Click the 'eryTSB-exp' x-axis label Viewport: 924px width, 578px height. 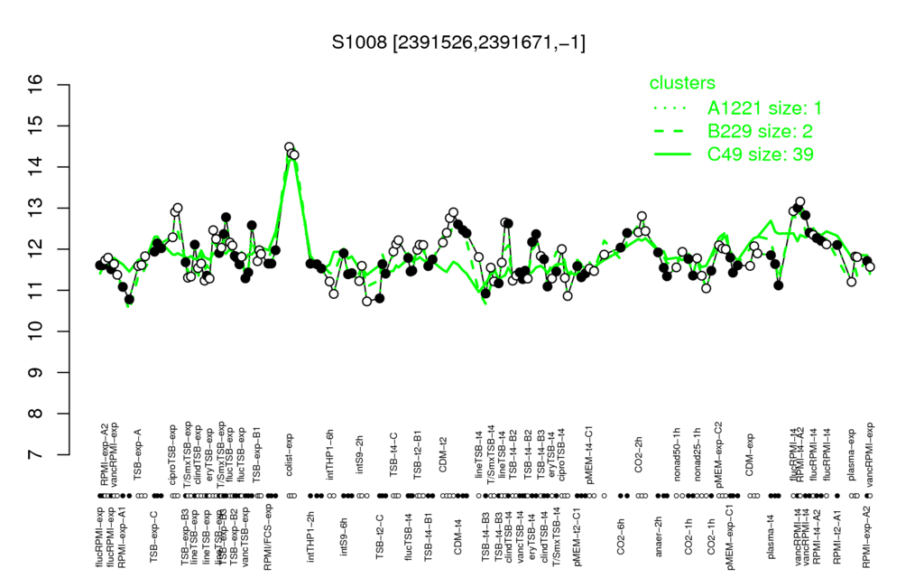coord(211,453)
